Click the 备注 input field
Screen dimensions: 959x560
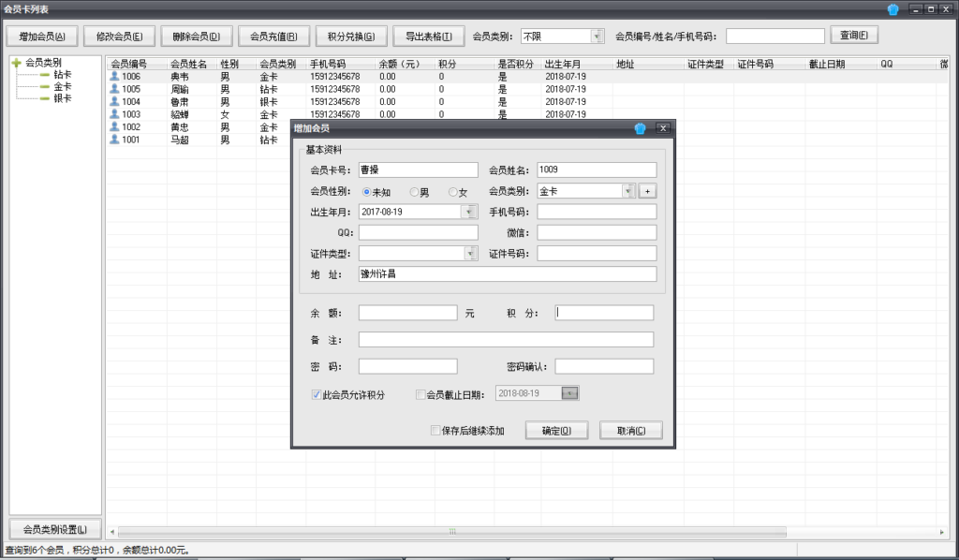pyautogui.click(x=506, y=339)
